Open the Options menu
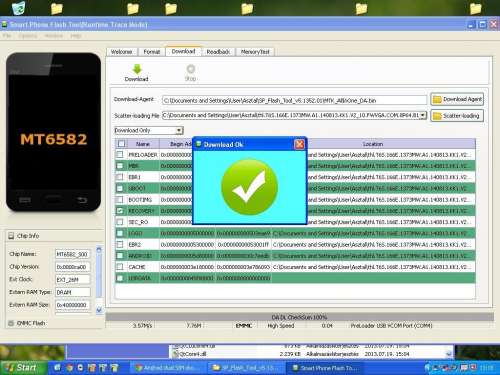The height and width of the screenshot is (375, 500). pos(28,36)
